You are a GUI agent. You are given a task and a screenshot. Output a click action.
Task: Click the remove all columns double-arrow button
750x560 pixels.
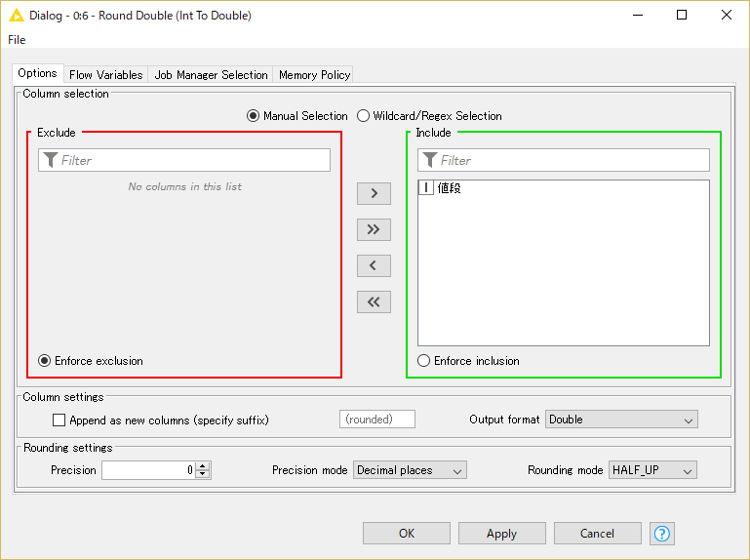[374, 301]
